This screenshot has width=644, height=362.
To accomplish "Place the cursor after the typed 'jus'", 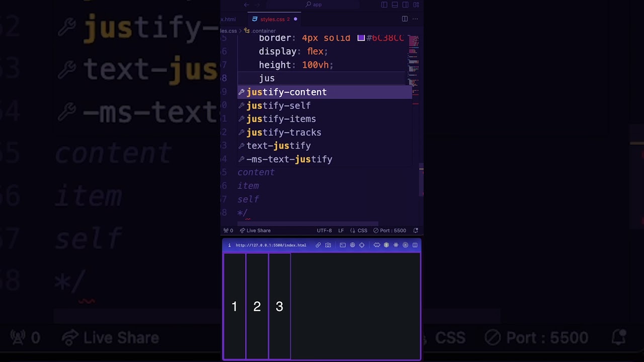I will pos(275,78).
